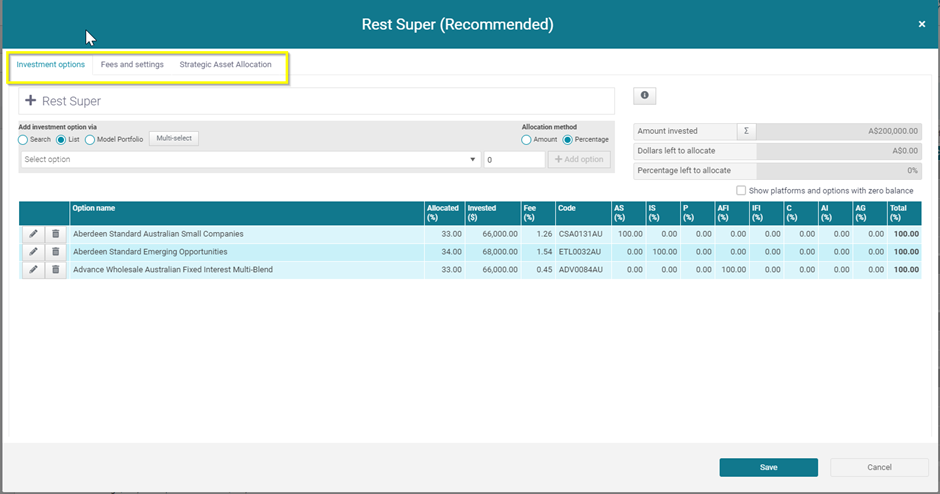Select Aberdeen Standard Australian Small Companies name
The width and height of the screenshot is (940, 494).
(x=158, y=234)
